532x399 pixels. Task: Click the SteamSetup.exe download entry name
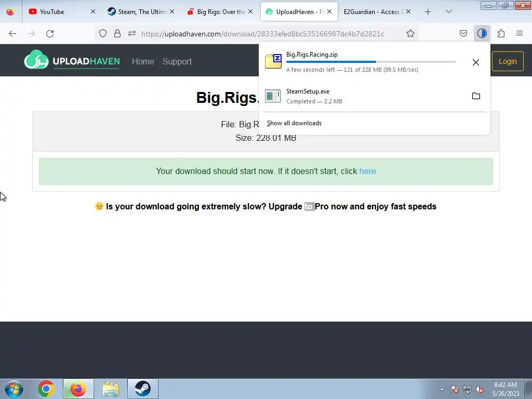[308, 91]
